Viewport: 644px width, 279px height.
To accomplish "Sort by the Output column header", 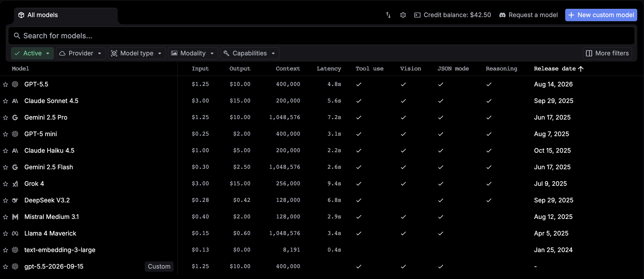I will pos(240,69).
